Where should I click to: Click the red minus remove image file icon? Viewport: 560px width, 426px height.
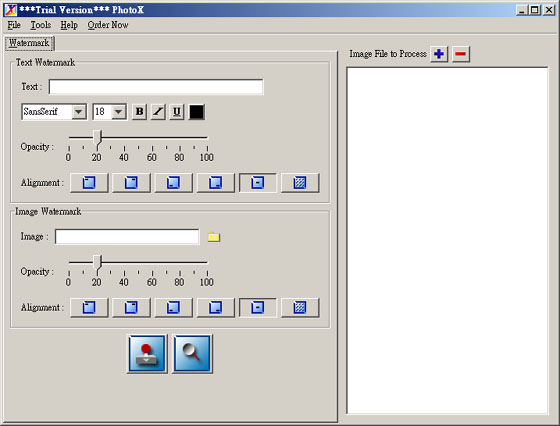(x=461, y=54)
